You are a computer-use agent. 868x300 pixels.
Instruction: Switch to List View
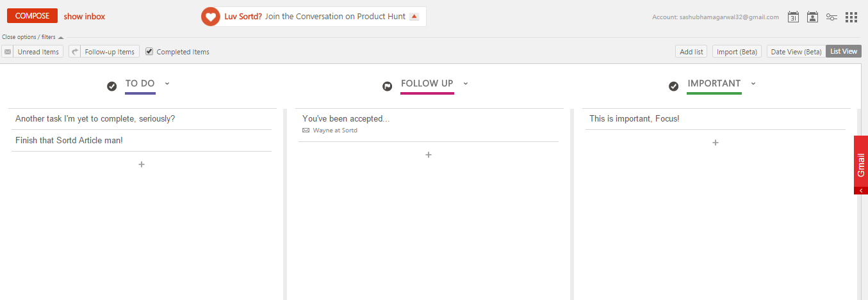(844, 51)
